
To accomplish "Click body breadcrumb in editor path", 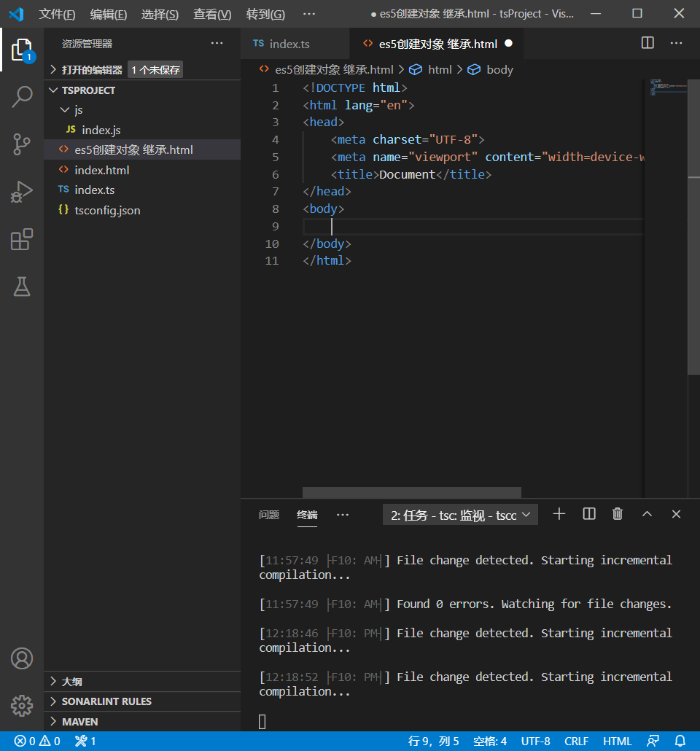I will (499, 70).
